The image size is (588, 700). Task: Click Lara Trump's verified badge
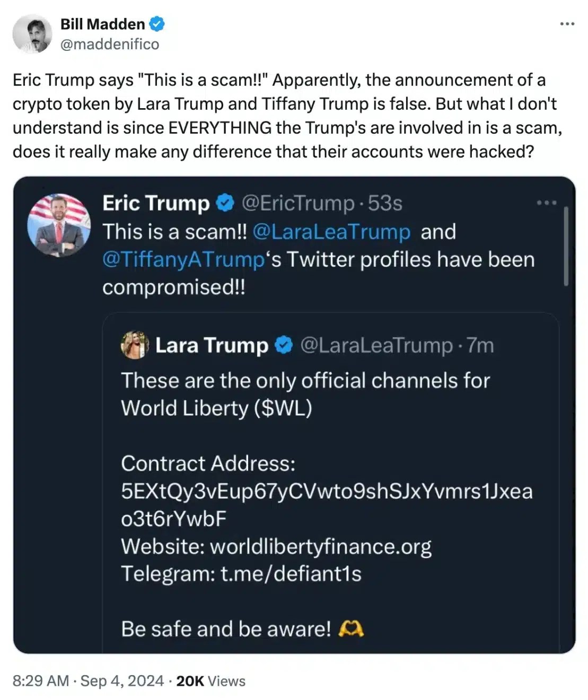tap(284, 345)
